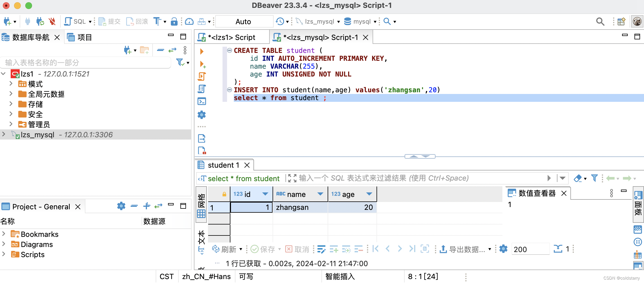Screen dimensions: 644x283
Task: Click execute SQL statement arrow icon
Action: pyautogui.click(x=201, y=51)
